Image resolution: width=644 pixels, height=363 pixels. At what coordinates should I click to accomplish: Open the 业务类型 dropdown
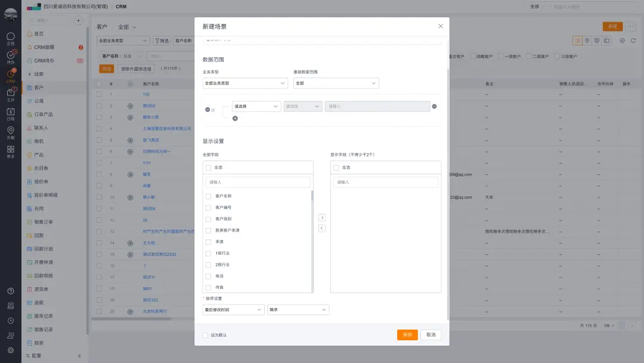click(245, 84)
